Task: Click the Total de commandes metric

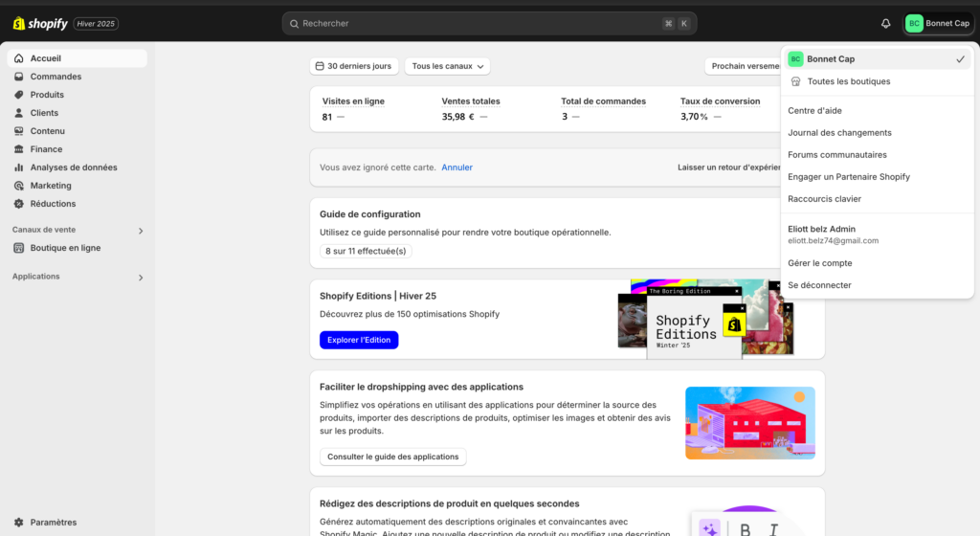Action: click(603, 109)
